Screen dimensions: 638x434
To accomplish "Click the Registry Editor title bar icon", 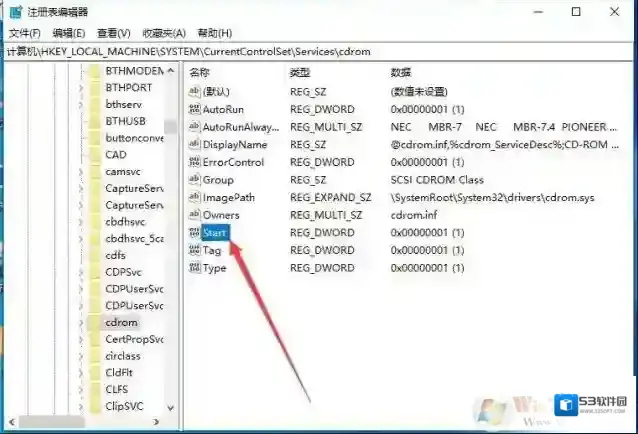I will (x=13, y=12).
